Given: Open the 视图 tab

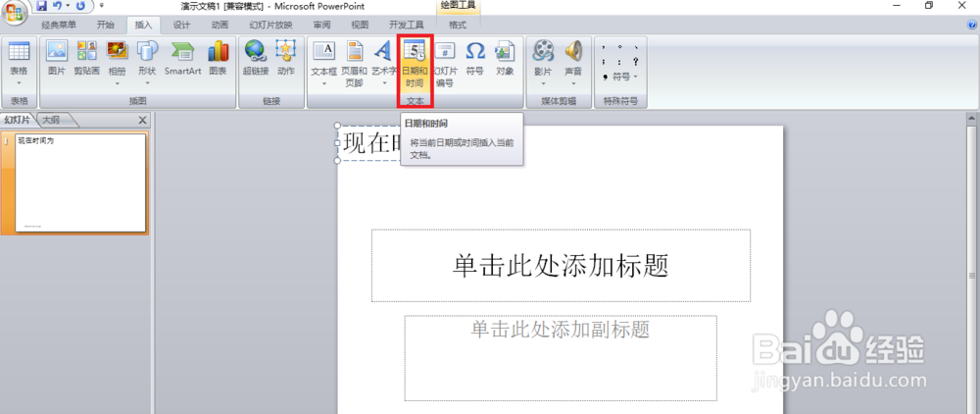Looking at the screenshot, I should tap(360, 25).
